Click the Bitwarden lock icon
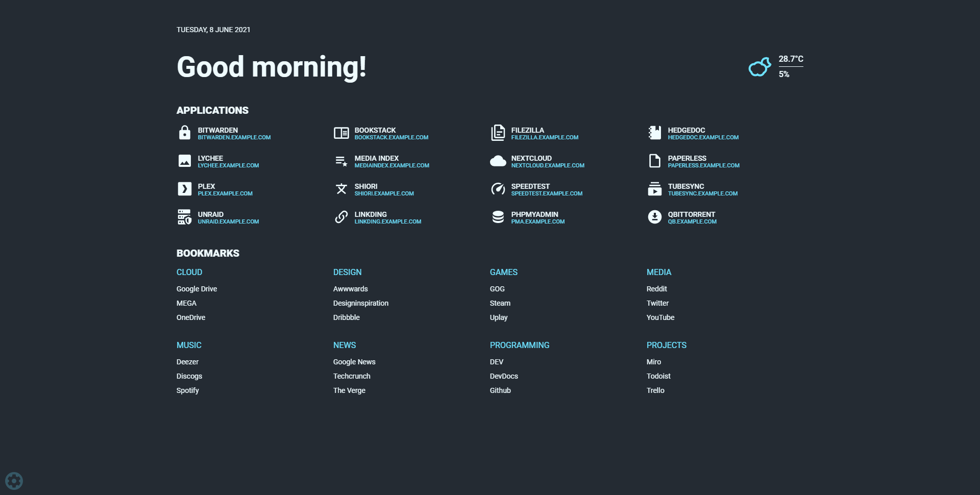 184,133
